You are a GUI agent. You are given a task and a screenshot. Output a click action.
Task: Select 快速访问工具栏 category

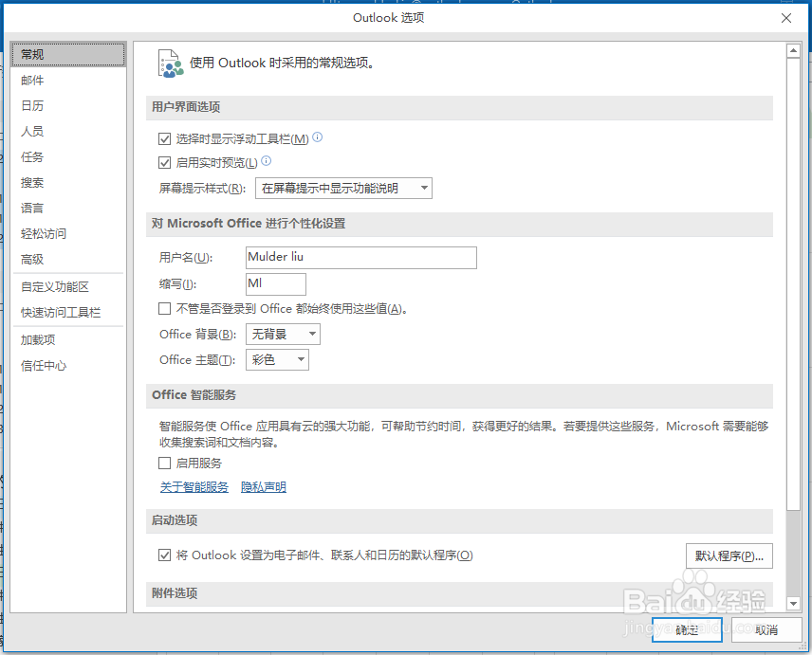point(68,313)
